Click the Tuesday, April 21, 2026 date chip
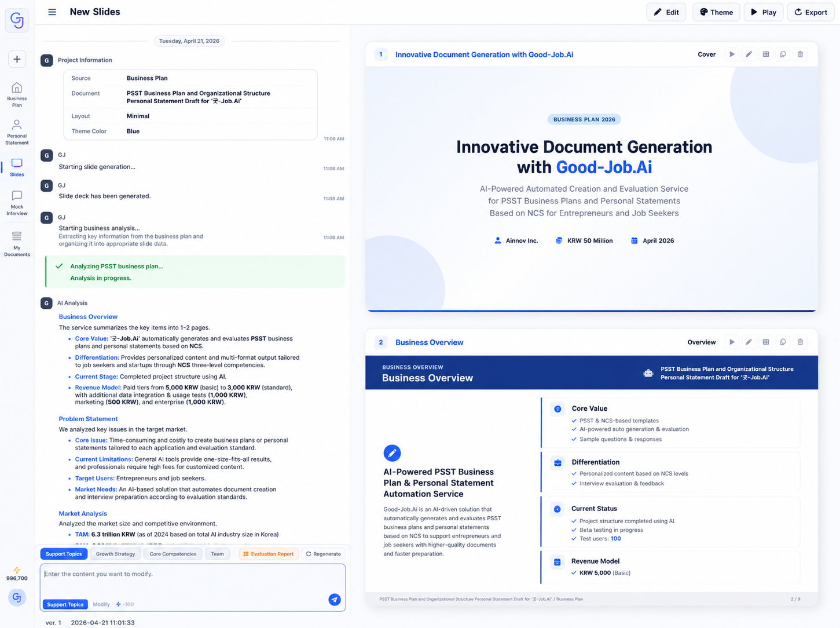840x628 pixels. [189, 41]
